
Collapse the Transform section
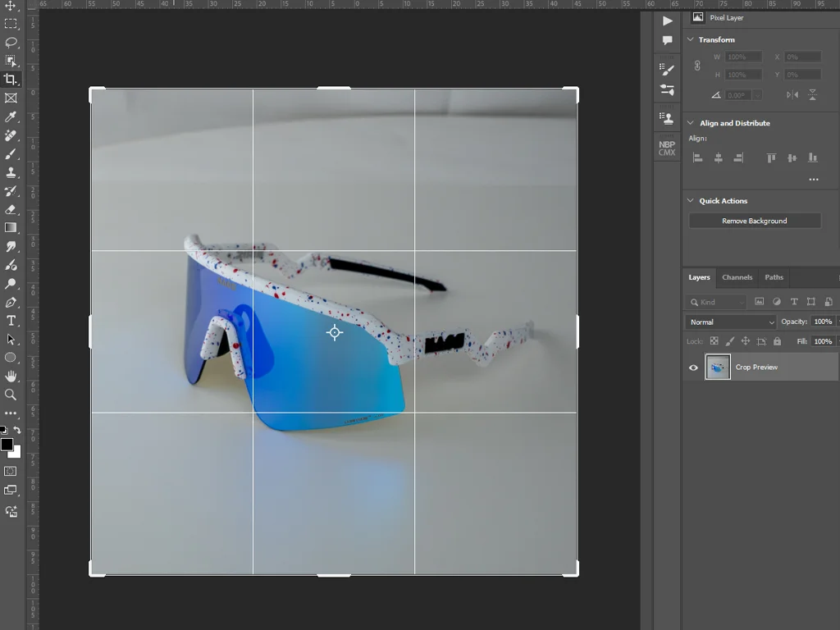(x=690, y=39)
